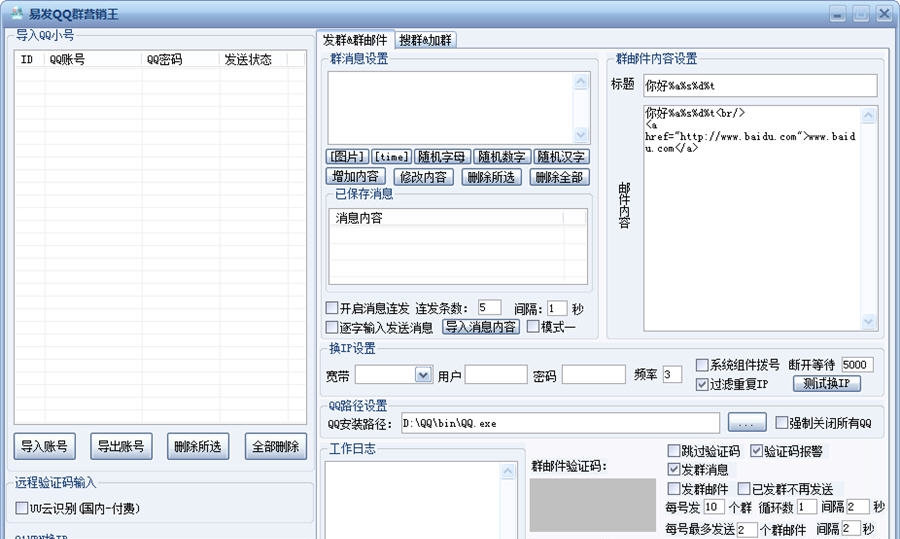The height and width of the screenshot is (539, 900).
Task: Click the 随机字母 button
Action: pos(442,157)
